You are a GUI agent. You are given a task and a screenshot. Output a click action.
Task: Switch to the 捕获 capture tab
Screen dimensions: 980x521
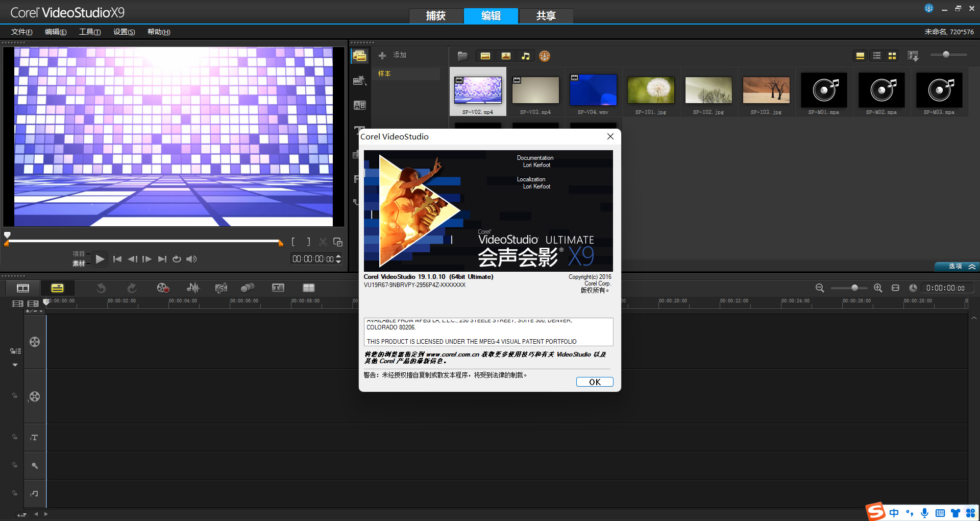point(436,16)
